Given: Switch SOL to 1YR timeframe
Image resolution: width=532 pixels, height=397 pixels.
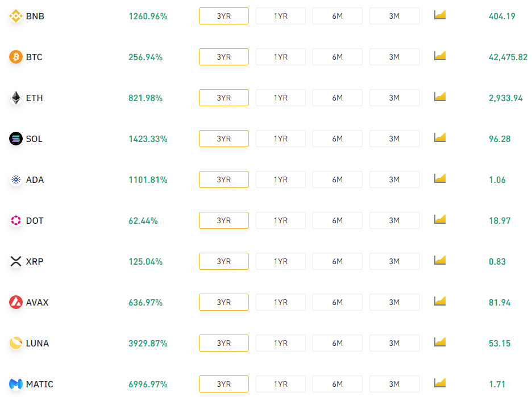Looking at the screenshot, I should (x=281, y=139).
